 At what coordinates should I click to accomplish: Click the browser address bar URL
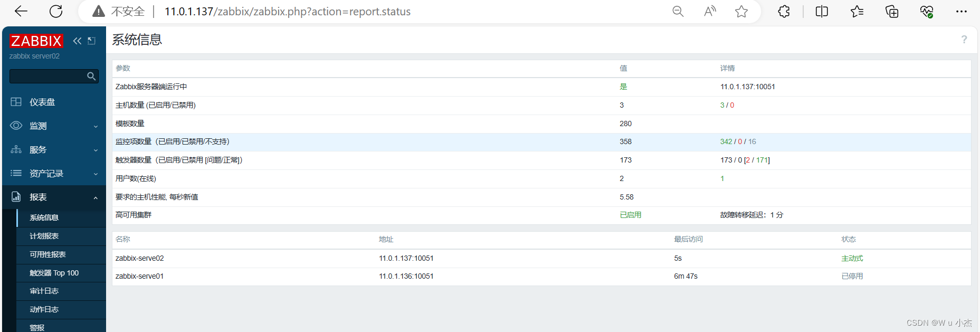[287, 12]
